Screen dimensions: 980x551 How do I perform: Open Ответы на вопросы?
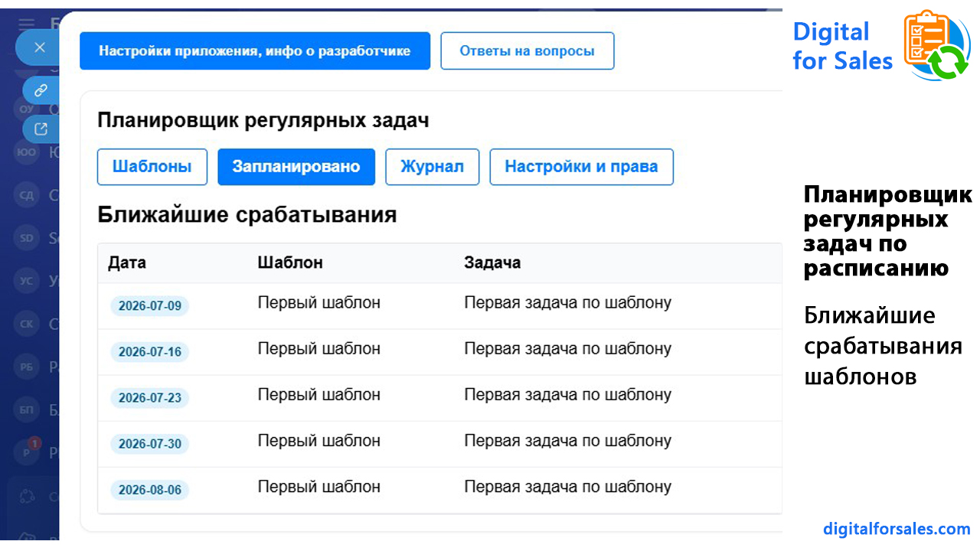[527, 51]
